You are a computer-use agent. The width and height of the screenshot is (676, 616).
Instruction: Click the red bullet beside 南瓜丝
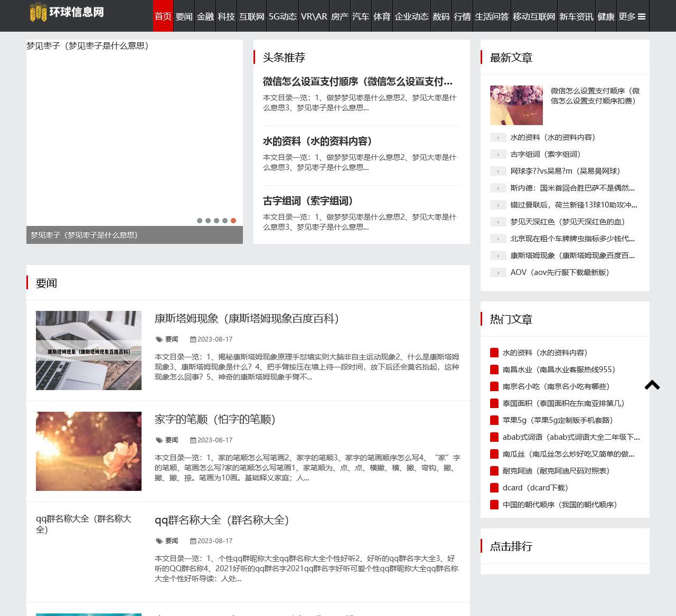(x=494, y=454)
